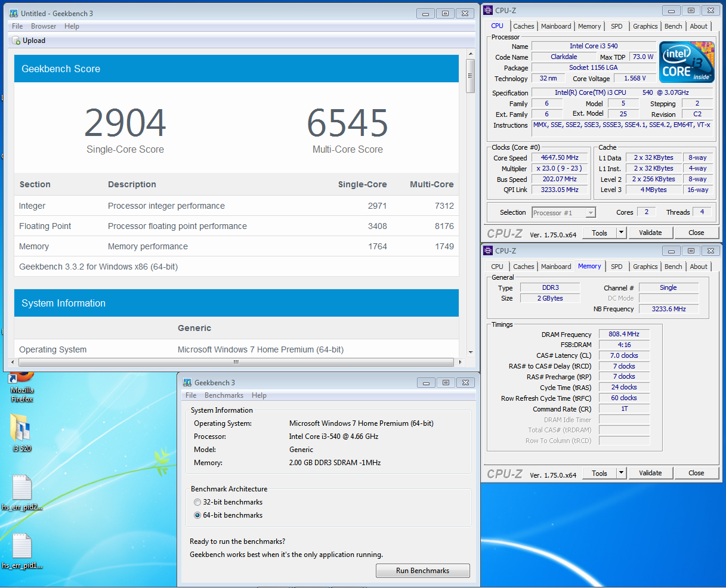Switch to Memory tab in top CPU-Z window

pyautogui.click(x=589, y=26)
